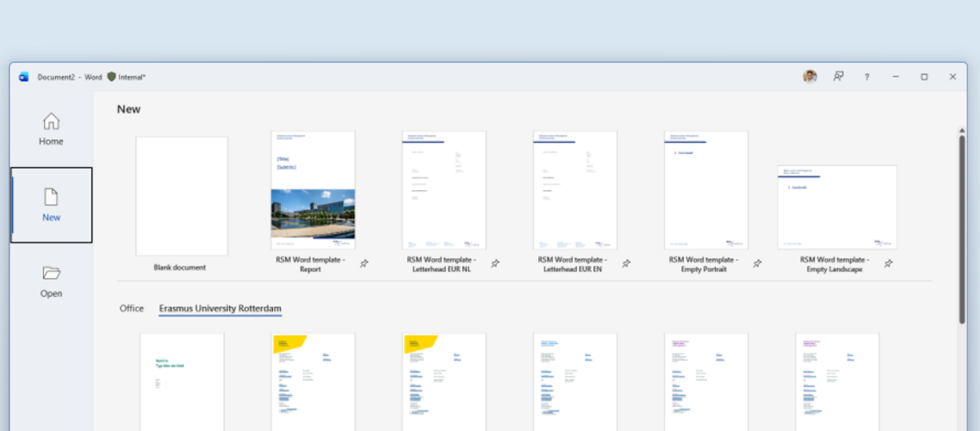Pin the Empty Portrait template

tap(758, 264)
